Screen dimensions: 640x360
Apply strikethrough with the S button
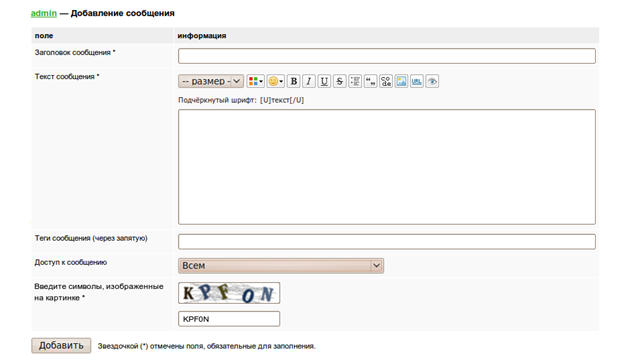(x=340, y=81)
